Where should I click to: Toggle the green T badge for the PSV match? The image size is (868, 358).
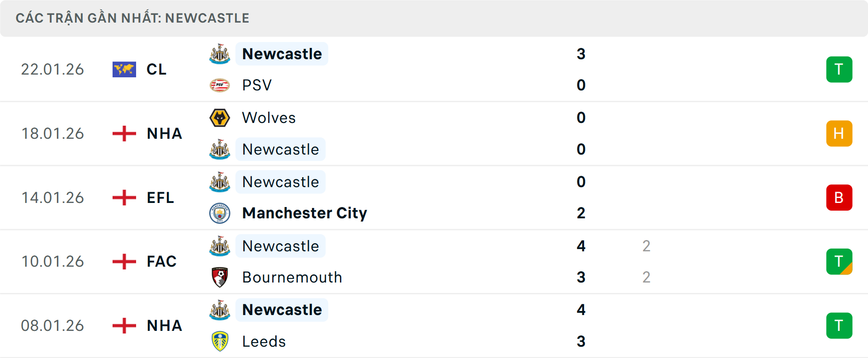coord(839,69)
